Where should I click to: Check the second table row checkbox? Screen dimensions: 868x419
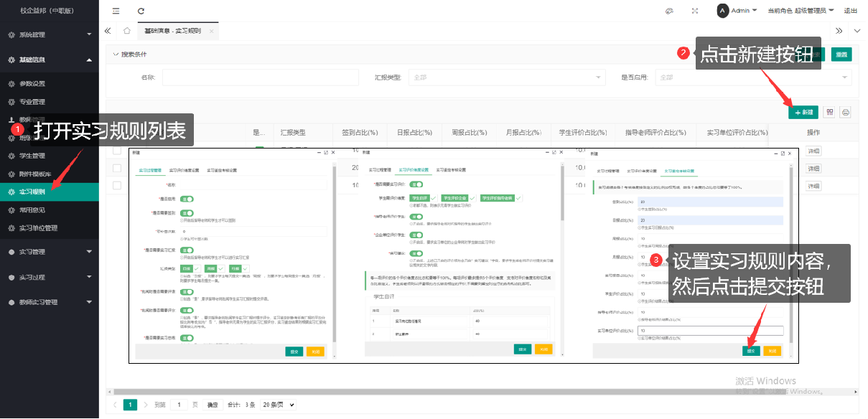pos(117,168)
